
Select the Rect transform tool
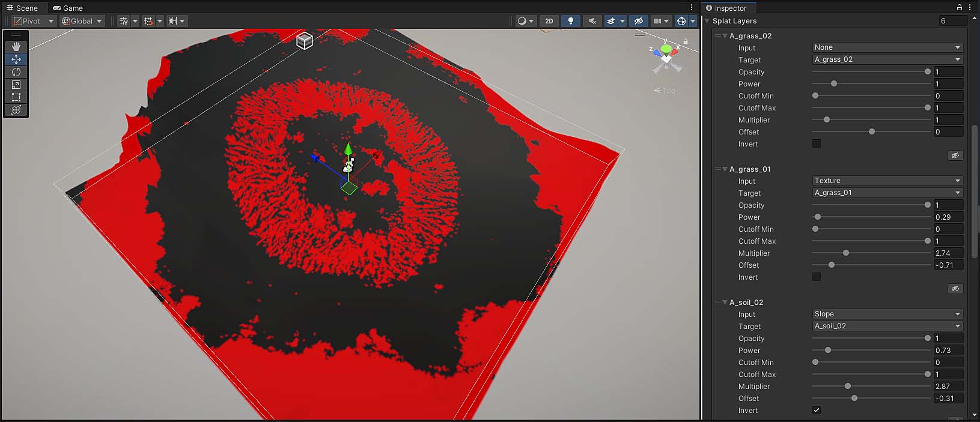coord(16,97)
